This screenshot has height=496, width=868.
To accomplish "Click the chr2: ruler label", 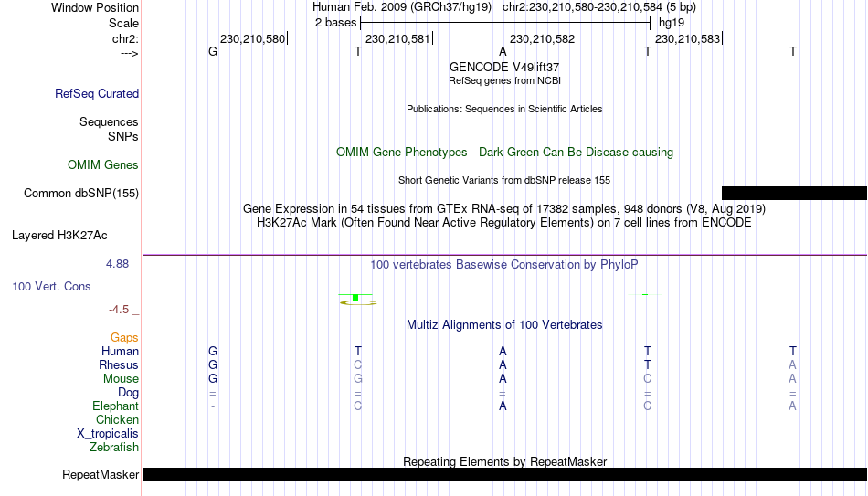I will (125, 38).
